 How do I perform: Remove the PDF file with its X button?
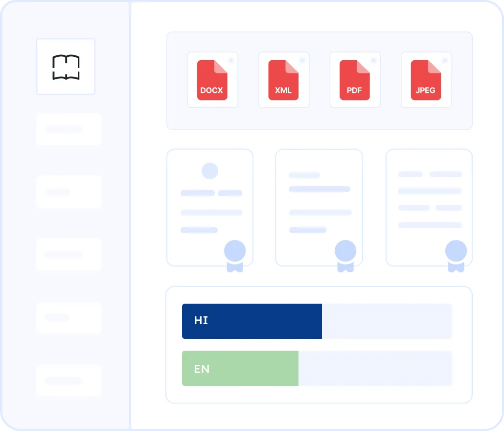[374, 60]
